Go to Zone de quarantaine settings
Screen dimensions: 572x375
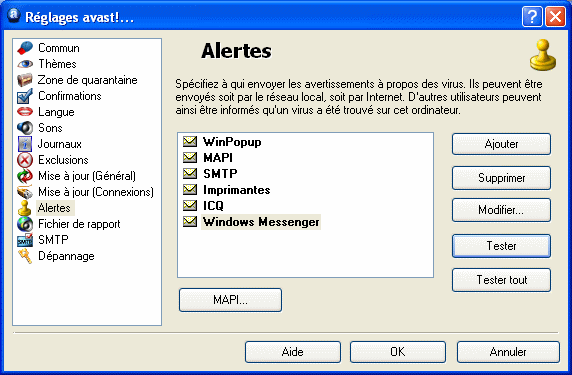click(88, 80)
